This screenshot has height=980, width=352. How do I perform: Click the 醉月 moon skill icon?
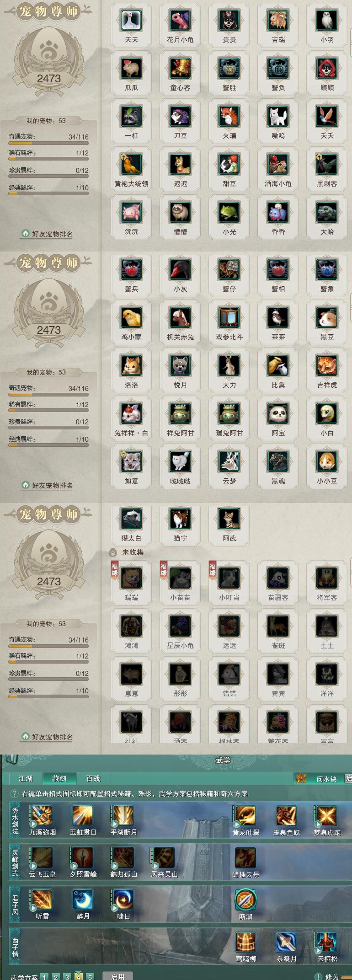[83, 900]
